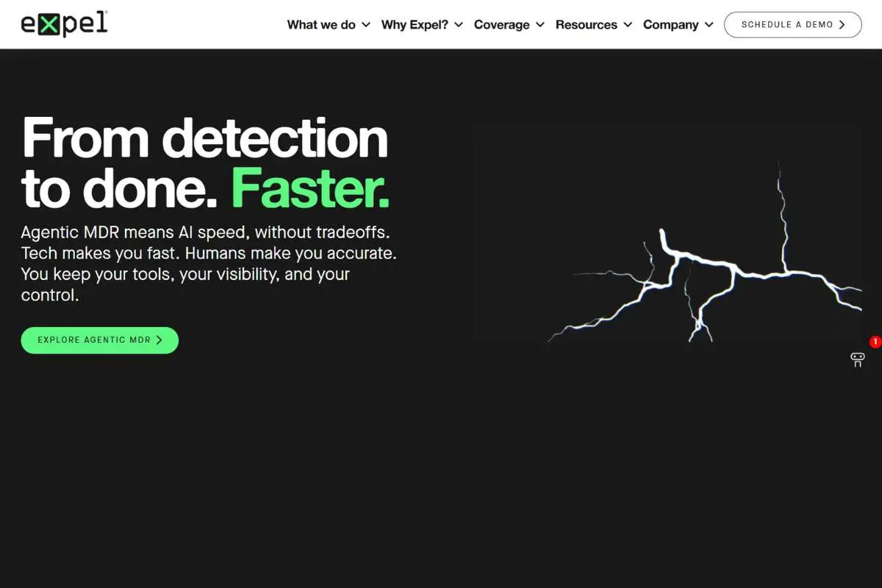Click the Expel logo
This screenshot has width=882, height=588.
click(x=64, y=24)
